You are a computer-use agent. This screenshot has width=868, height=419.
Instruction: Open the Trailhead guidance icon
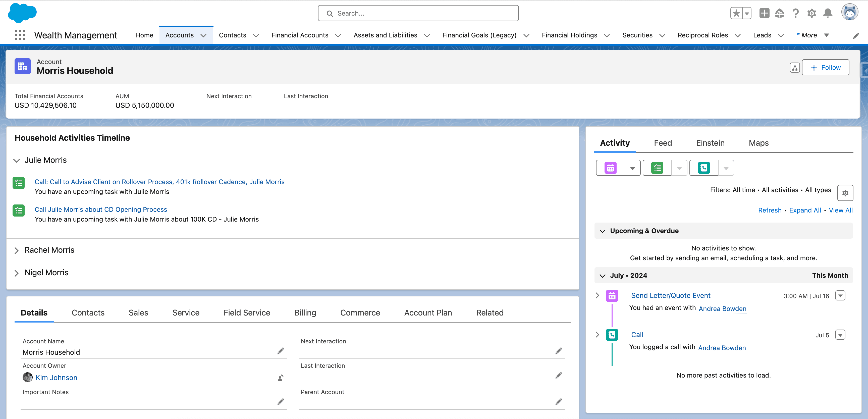[779, 14]
